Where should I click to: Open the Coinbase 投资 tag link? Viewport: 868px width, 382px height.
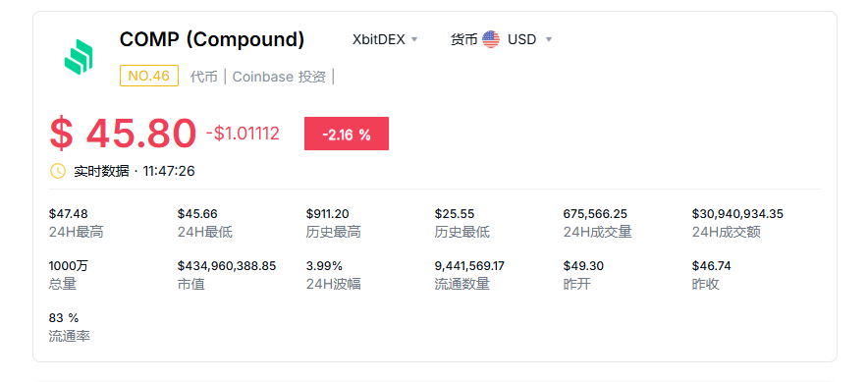coord(279,77)
